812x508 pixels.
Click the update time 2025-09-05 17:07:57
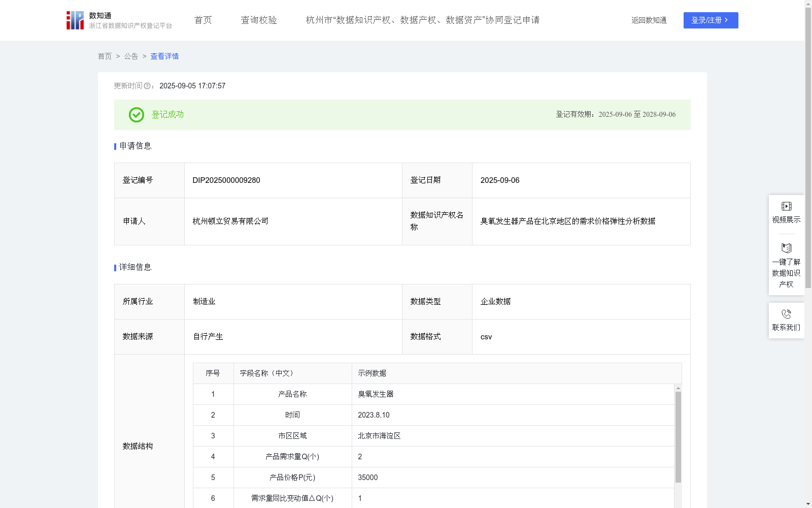click(x=192, y=86)
